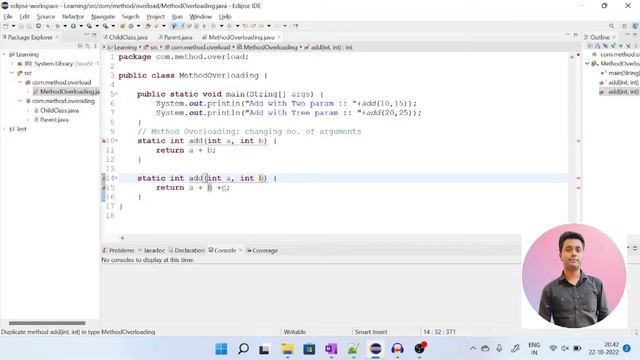Screen dimensions: 640x360
Task: Click the editor horizontal scroll left arrow
Action: pyautogui.click(x=122, y=238)
